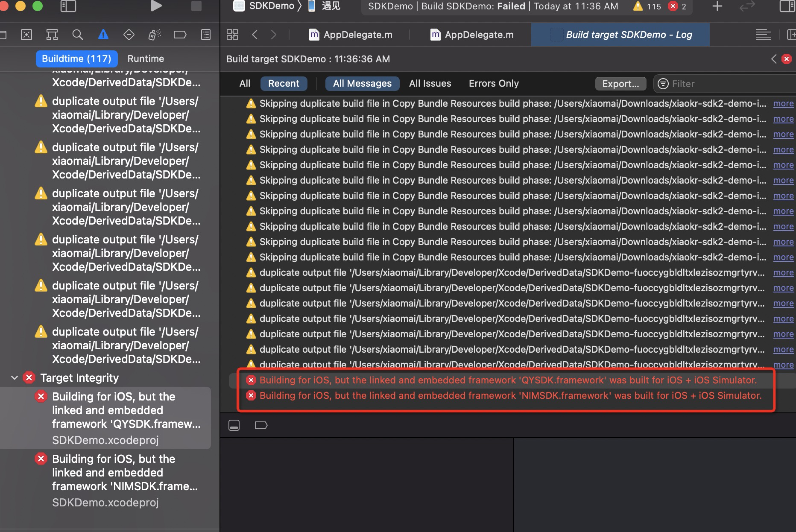Open the symbol navigator
This screenshot has height=532, width=796.
[52, 35]
